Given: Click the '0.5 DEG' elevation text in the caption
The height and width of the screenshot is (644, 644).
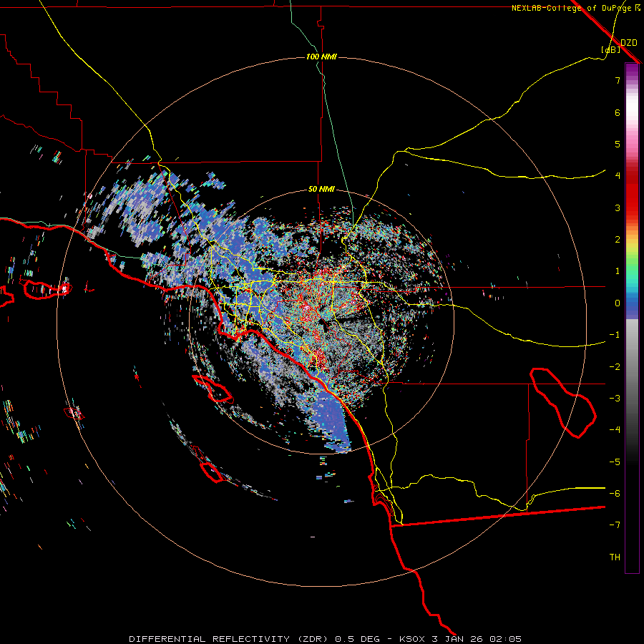Looking at the screenshot, I should point(359,639).
